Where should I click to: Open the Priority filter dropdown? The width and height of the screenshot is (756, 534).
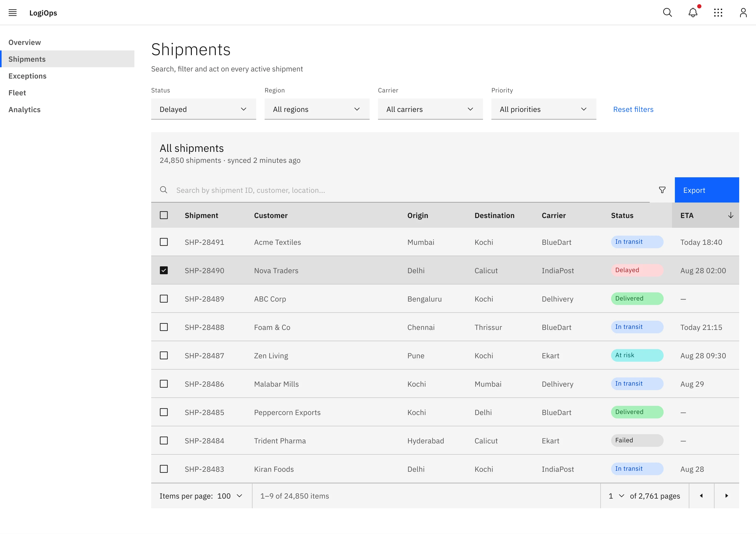coord(544,109)
